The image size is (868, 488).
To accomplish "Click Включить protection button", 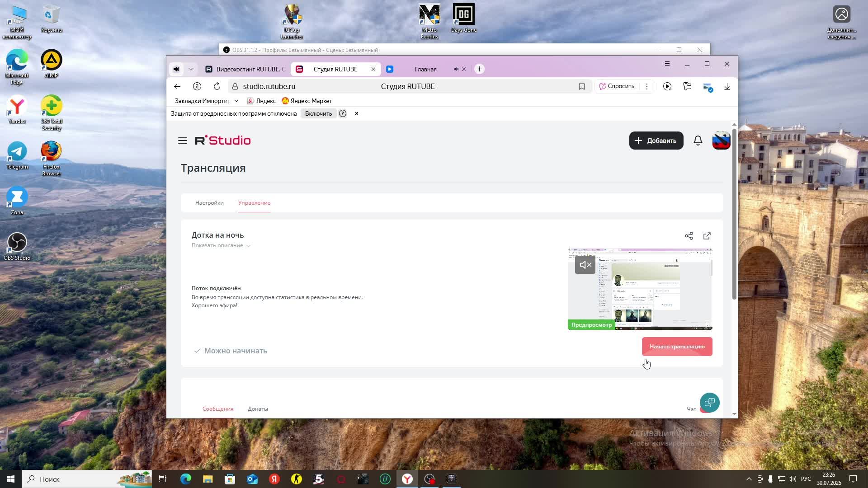I will [318, 113].
